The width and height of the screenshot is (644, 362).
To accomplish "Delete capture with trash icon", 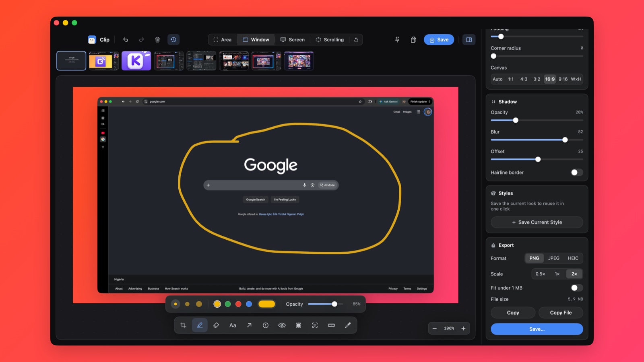I will (157, 40).
